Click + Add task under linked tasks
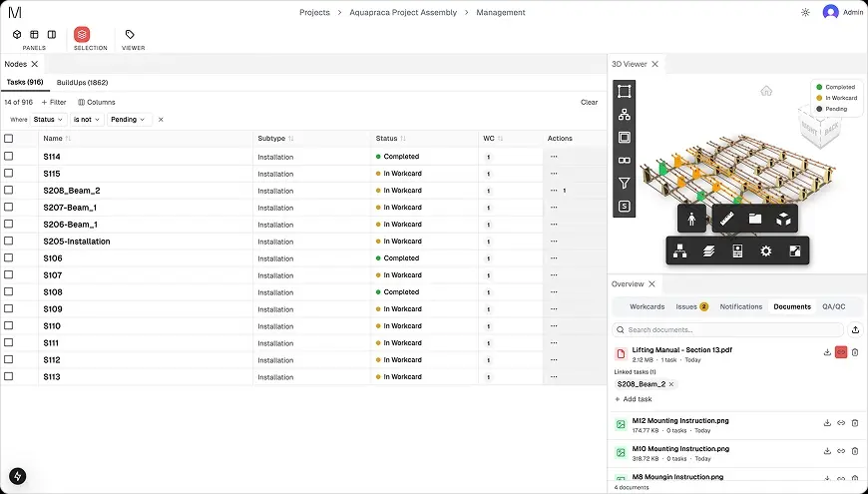This screenshot has width=868, height=494. pos(634,399)
